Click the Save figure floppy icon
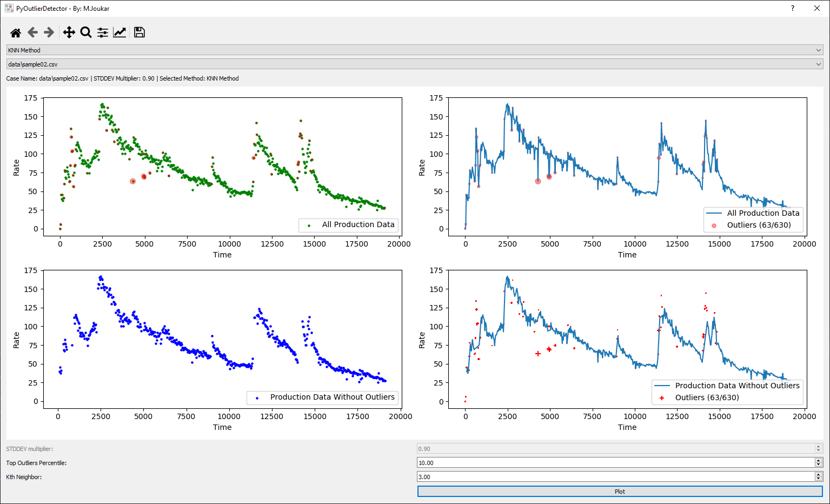The image size is (830, 504). 140,32
